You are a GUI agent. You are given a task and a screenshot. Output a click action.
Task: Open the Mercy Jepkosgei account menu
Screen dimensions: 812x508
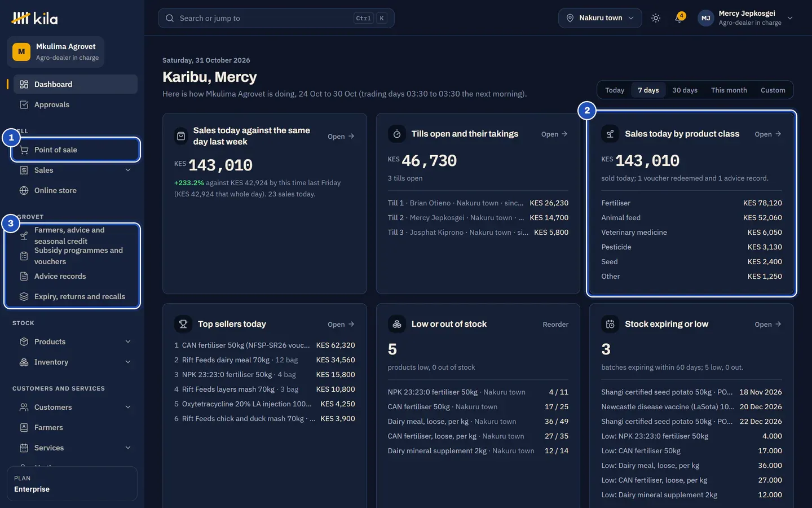[x=745, y=18]
